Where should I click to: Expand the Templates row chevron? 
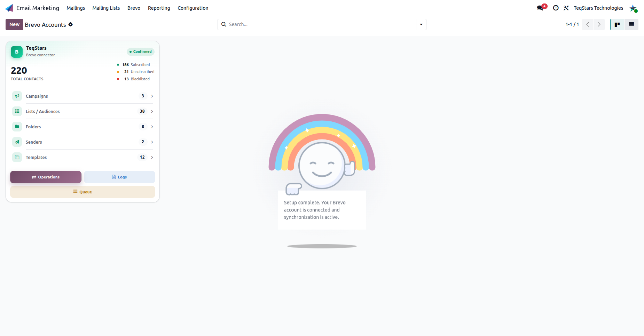(152, 157)
